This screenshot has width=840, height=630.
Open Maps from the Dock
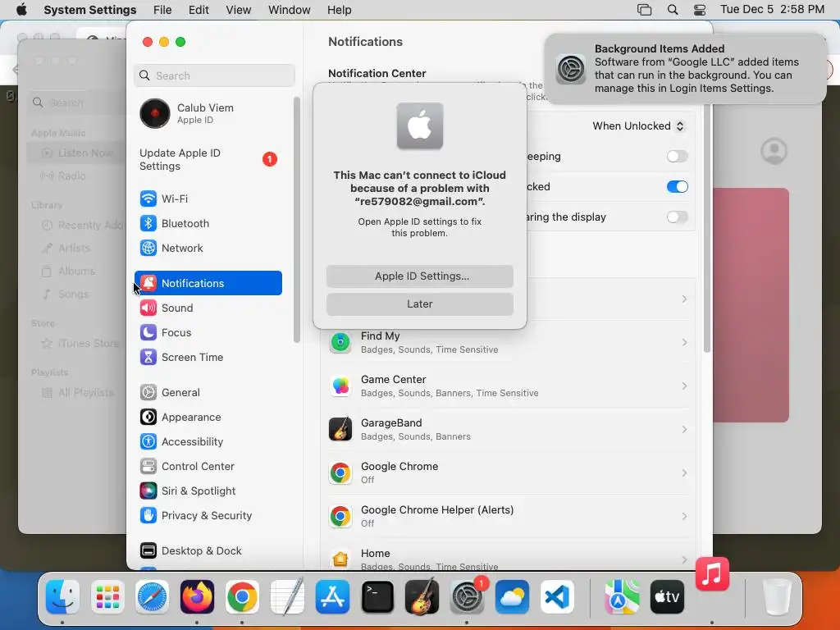(622, 597)
